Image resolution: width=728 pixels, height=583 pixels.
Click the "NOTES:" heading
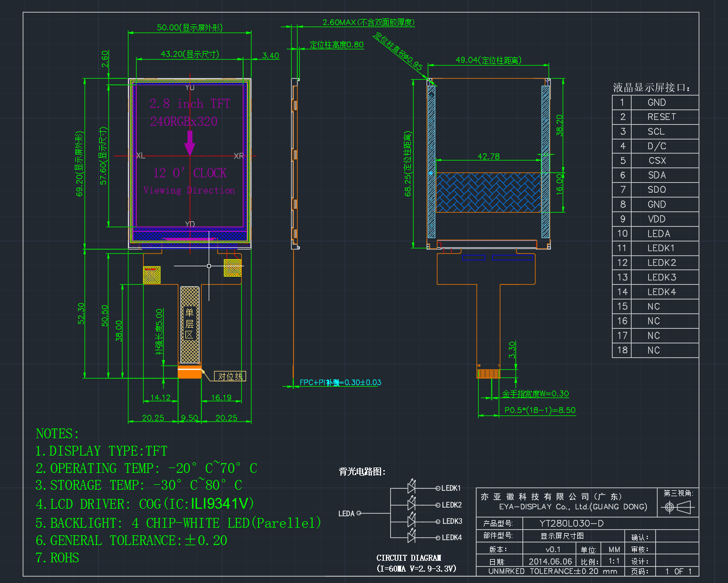57,434
